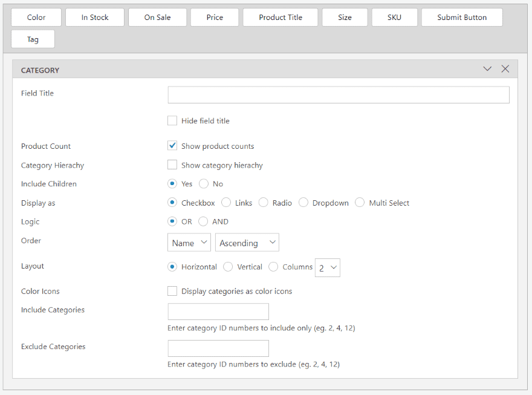Viewport: 532px width, 395px height.
Task: Select No for Include Children
Action: pyautogui.click(x=204, y=184)
